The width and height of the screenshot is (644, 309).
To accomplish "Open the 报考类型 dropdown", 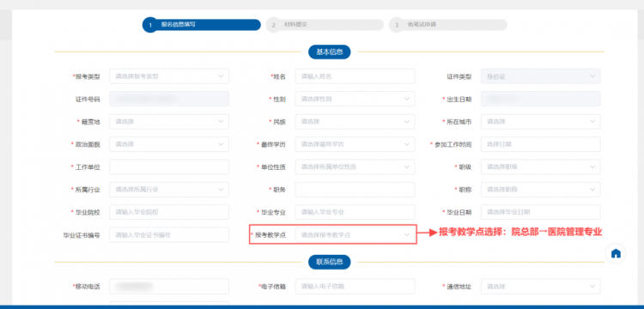I will (169, 76).
